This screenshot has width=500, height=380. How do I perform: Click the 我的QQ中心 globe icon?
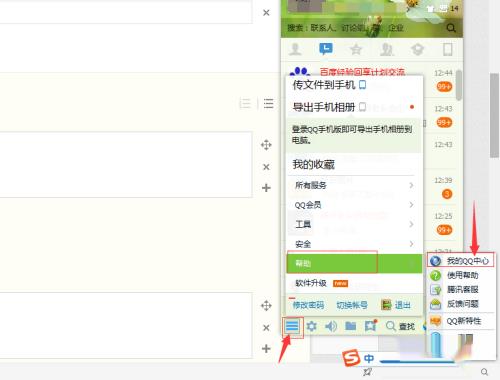tap(435, 261)
